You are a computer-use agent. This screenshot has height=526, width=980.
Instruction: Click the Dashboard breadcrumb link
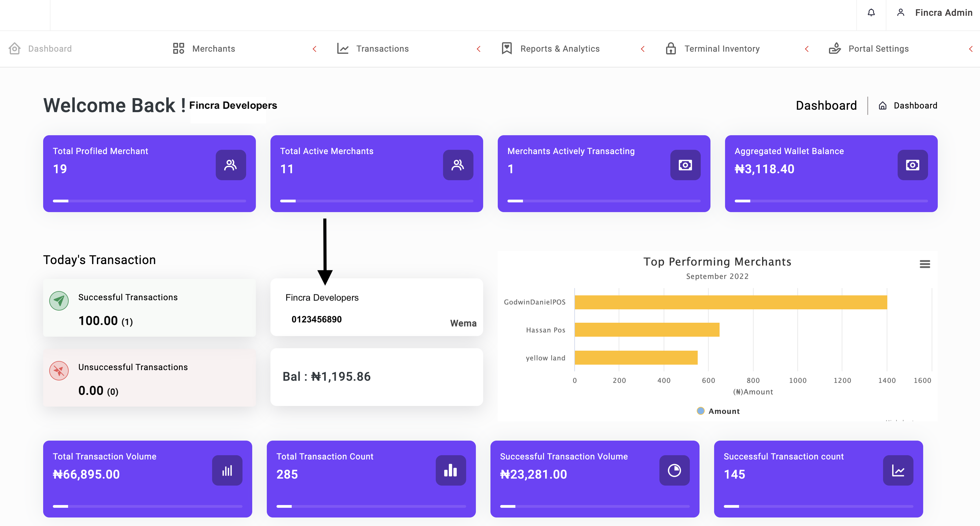point(915,106)
